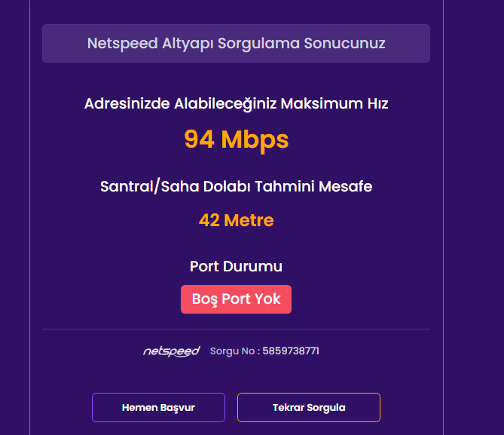The width and height of the screenshot is (504, 435).
Task: Click the divider line above the netspeed logo
Action: [236, 329]
